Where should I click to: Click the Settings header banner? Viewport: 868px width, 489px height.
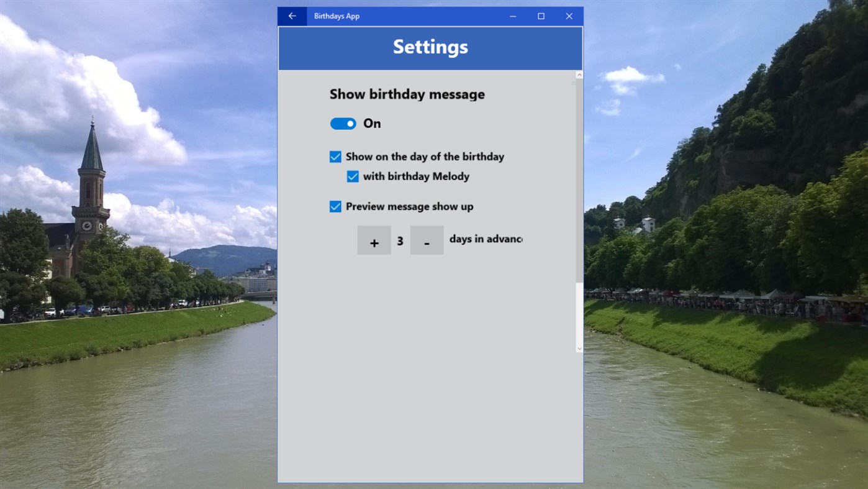point(430,47)
